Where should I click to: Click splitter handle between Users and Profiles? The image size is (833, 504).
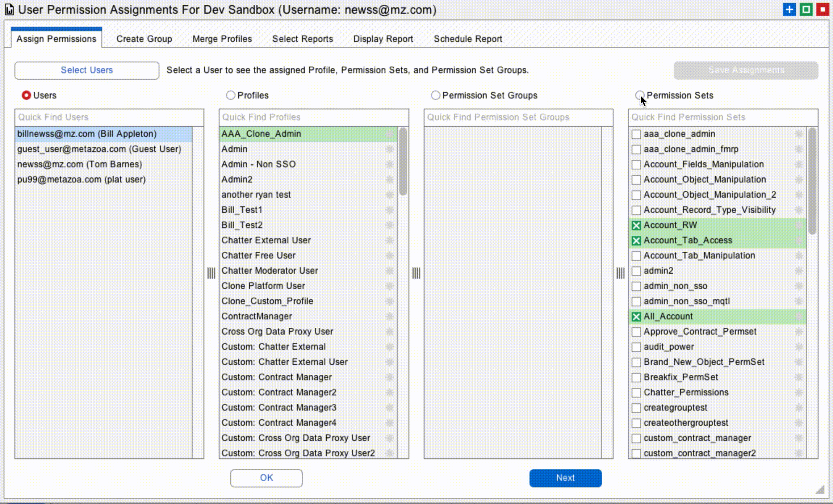tap(211, 273)
